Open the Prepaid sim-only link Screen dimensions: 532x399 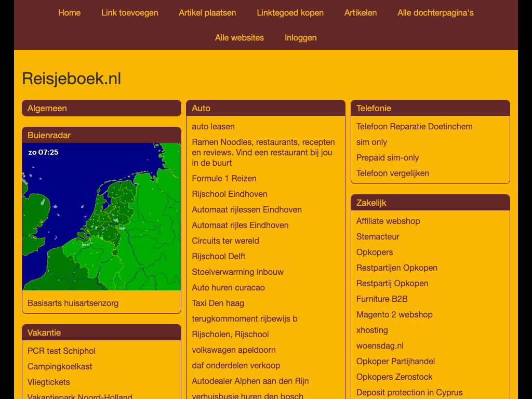tap(387, 157)
